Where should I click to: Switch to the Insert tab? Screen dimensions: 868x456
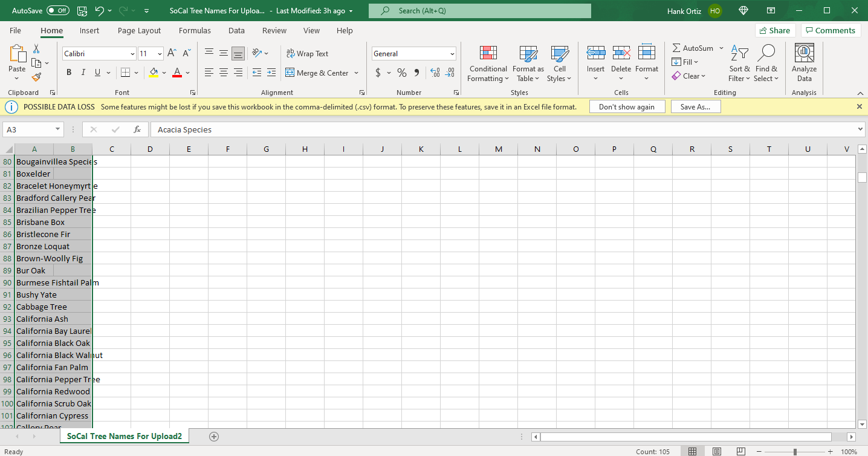pyautogui.click(x=89, y=30)
